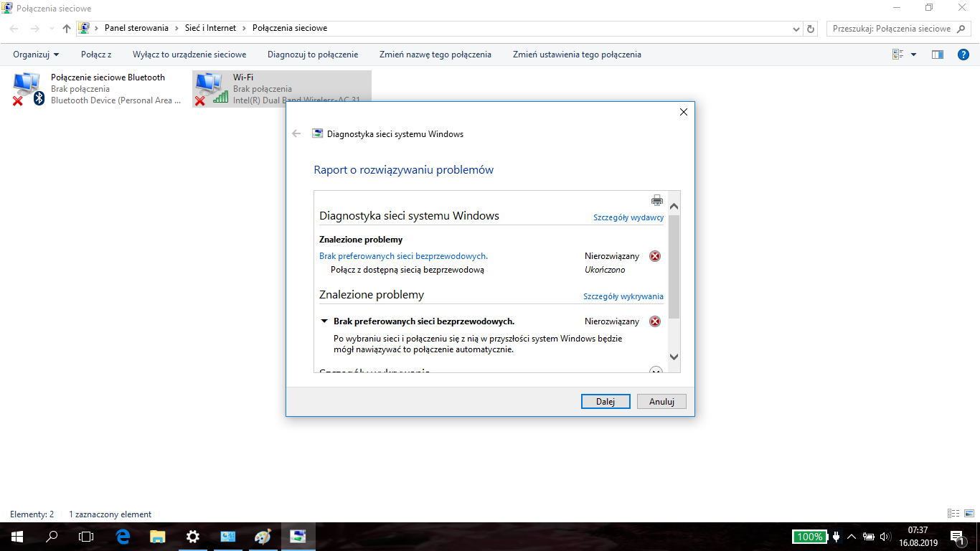Viewport: 980px width, 551px height.
Task: Close the Windows network diagnostics dialog
Action: pos(683,112)
